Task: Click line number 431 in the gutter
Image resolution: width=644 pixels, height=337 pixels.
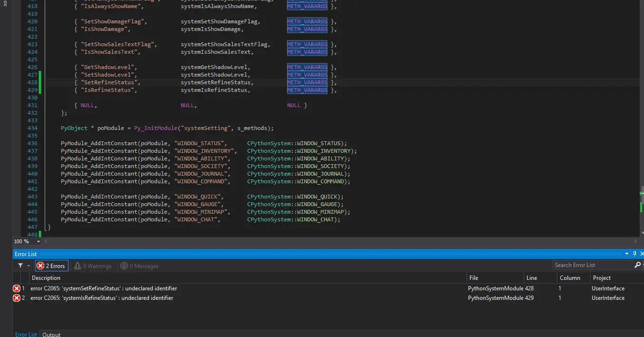Action: [x=32, y=105]
